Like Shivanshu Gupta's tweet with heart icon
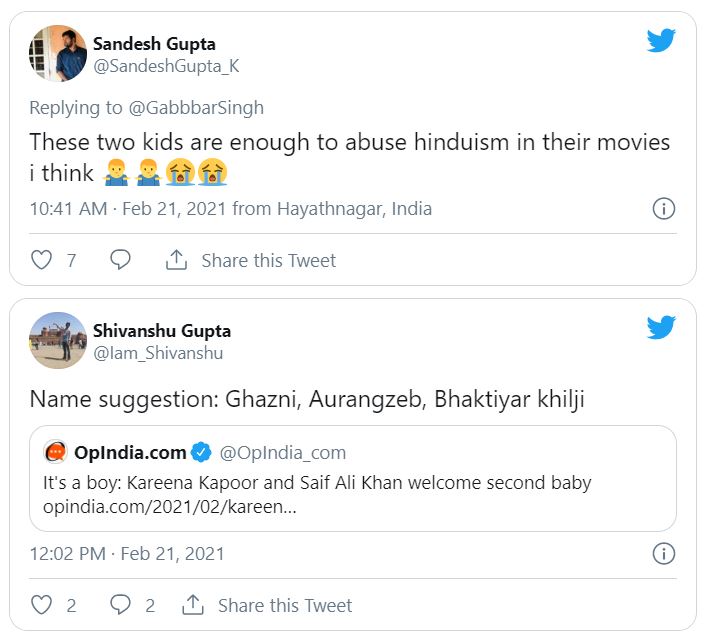This screenshot has width=715, height=637. [41, 605]
